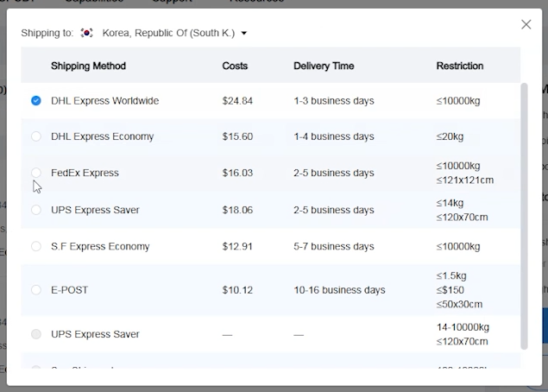Viewport: 548px width, 392px height.
Task: Choose S.F Express Economy radio button
Action: (36, 246)
